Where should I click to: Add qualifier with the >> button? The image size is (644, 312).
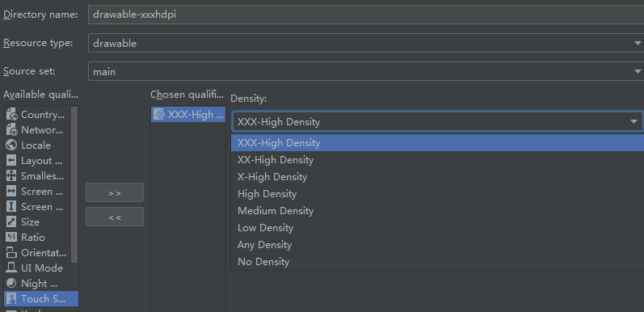click(x=115, y=193)
